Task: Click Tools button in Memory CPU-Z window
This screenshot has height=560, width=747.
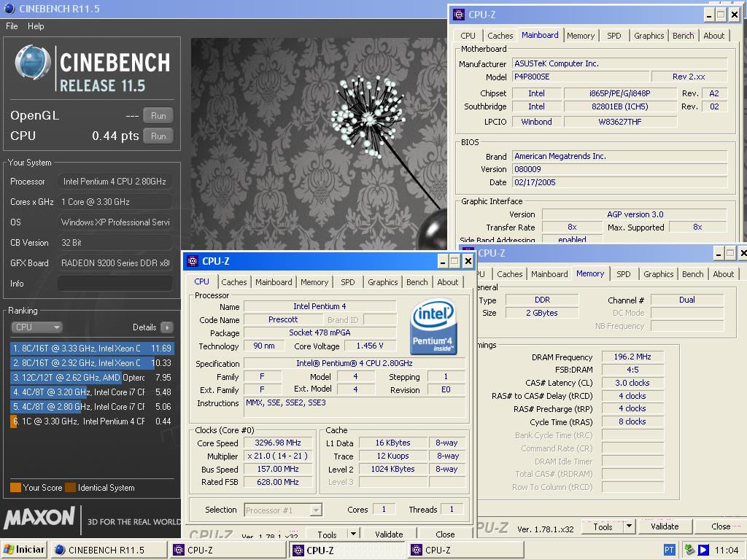Action: 603,526
